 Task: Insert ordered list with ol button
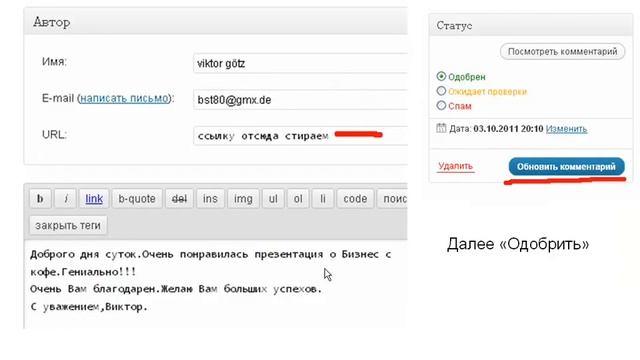298,199
